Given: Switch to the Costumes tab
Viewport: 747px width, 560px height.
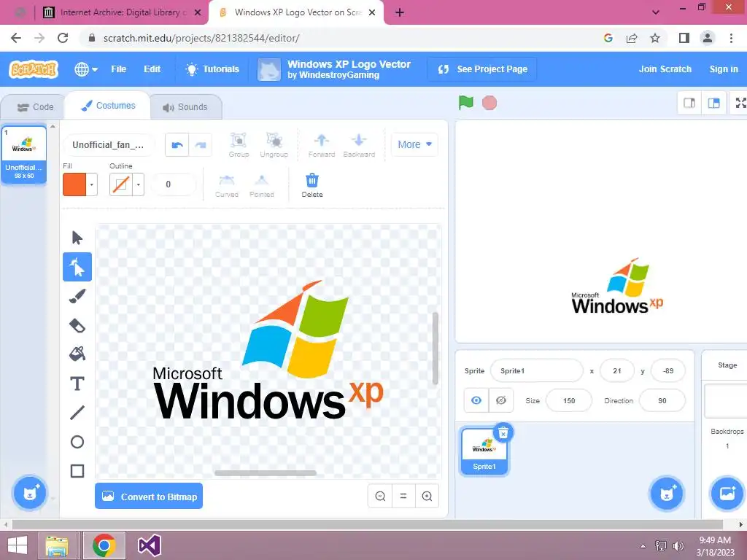Looking at the screenshot, I should click(x=108, y=105).
